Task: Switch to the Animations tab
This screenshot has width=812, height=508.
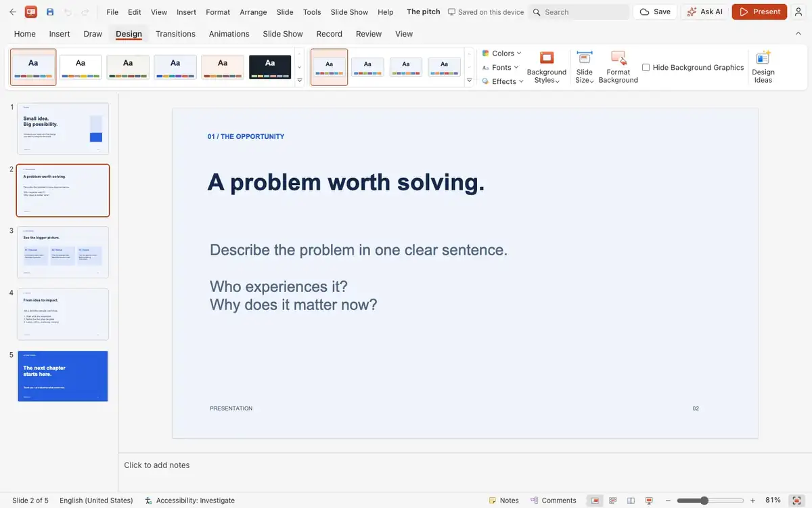Action: [229, 34]
